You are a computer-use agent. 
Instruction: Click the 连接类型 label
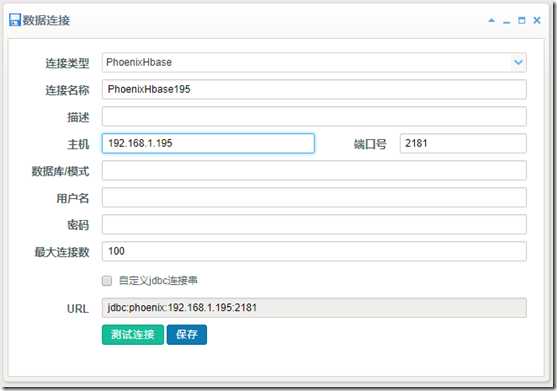click(67, 63)
